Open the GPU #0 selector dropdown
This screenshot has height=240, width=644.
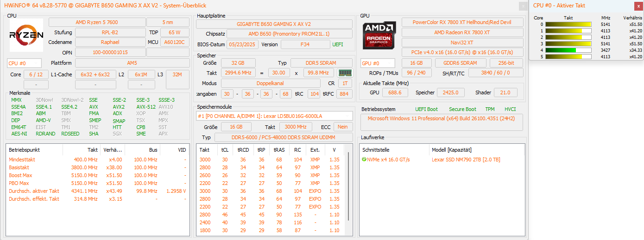(x=378, y=63)
